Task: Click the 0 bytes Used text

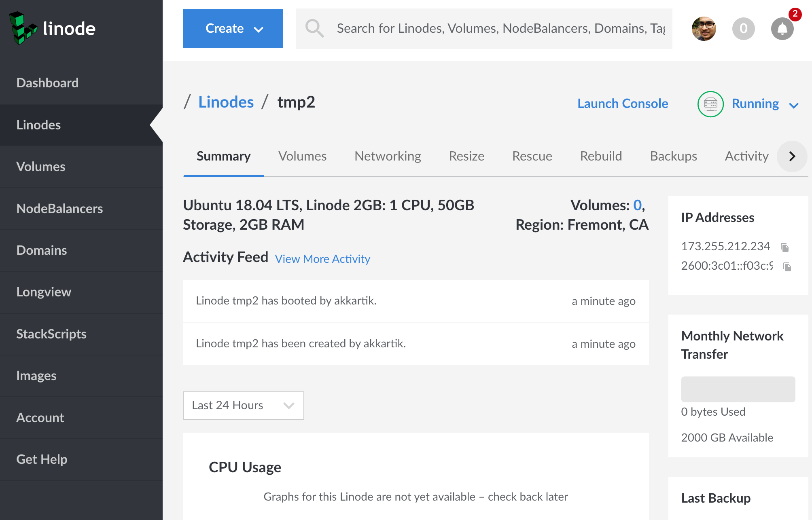Action: coord(713,412)
